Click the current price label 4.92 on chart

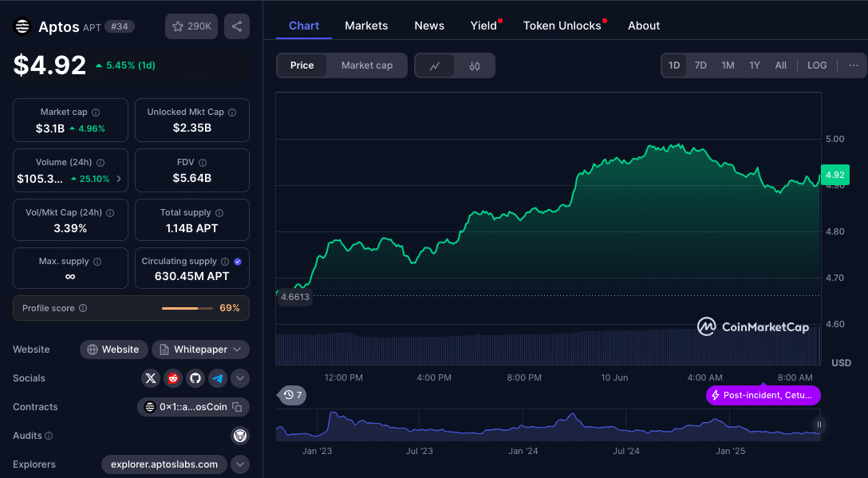point(834,175)
